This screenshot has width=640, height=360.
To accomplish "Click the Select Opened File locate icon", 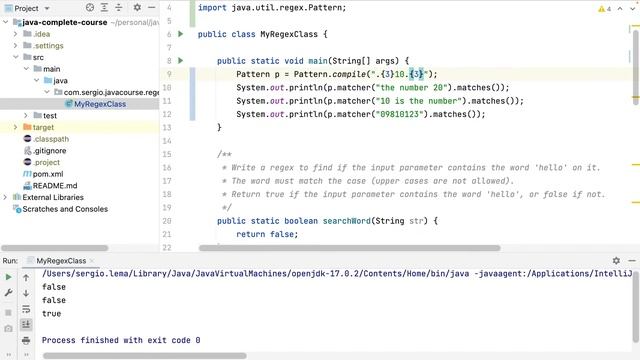I will (90, 7).
